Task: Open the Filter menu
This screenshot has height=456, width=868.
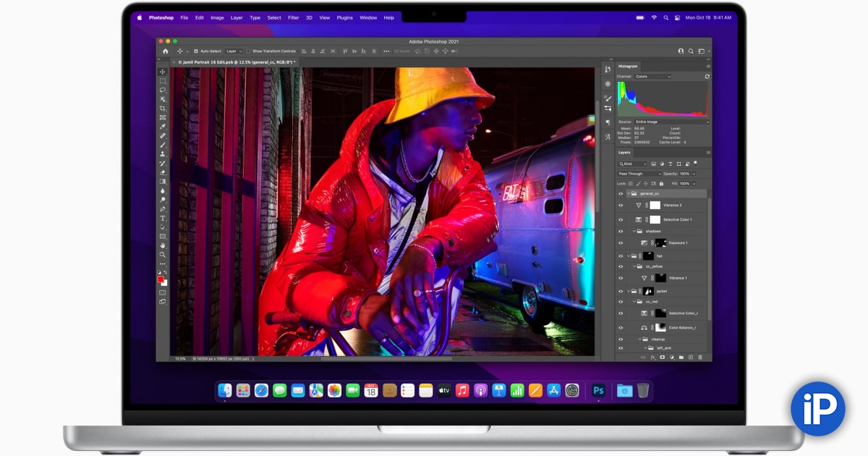Action: click(x=293, y=17)
